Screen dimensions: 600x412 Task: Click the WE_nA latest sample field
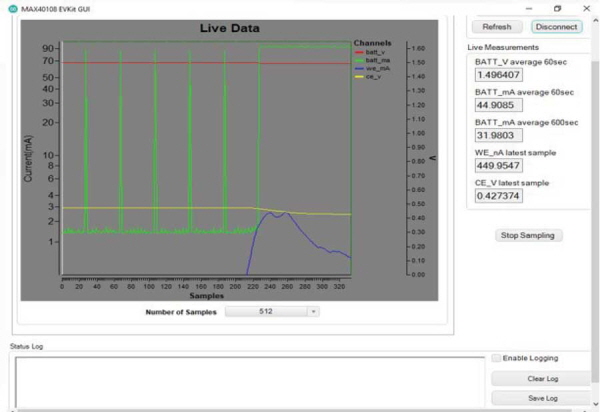[499, 165]
